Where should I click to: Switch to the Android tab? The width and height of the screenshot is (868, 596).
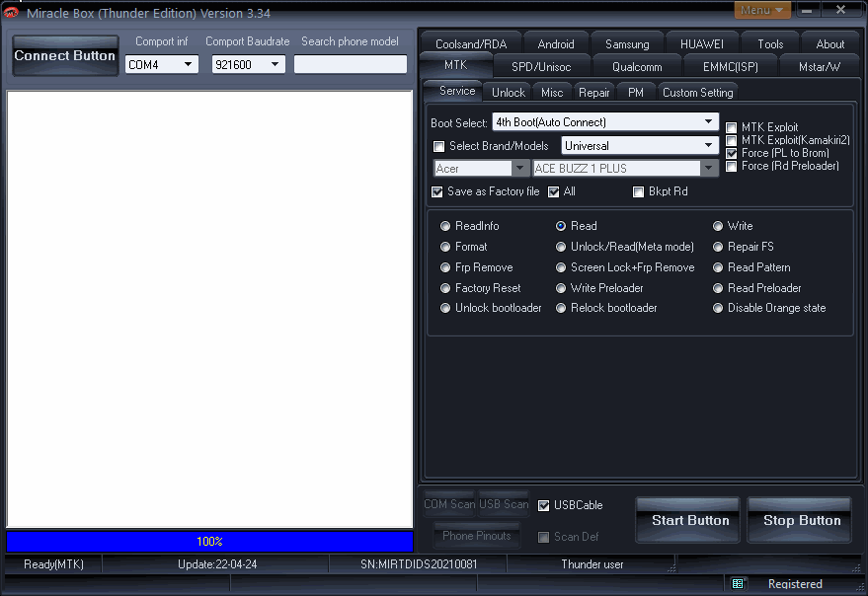(x=556, y=43)
